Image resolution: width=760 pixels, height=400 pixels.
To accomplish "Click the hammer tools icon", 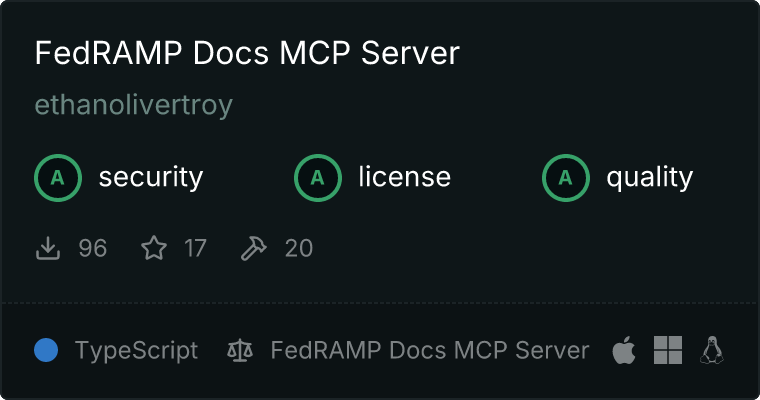I will click(253, 248).
